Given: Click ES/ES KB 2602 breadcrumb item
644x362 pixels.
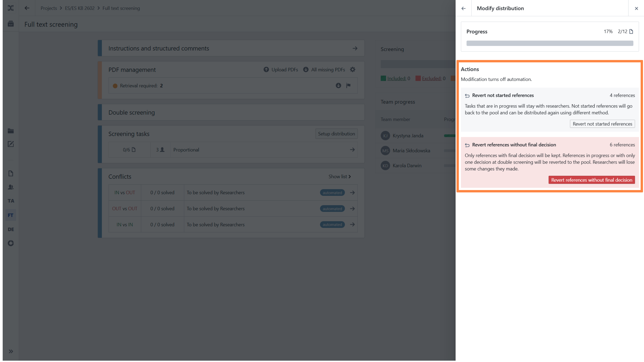Looking at the screenshot, I should 79,8.
